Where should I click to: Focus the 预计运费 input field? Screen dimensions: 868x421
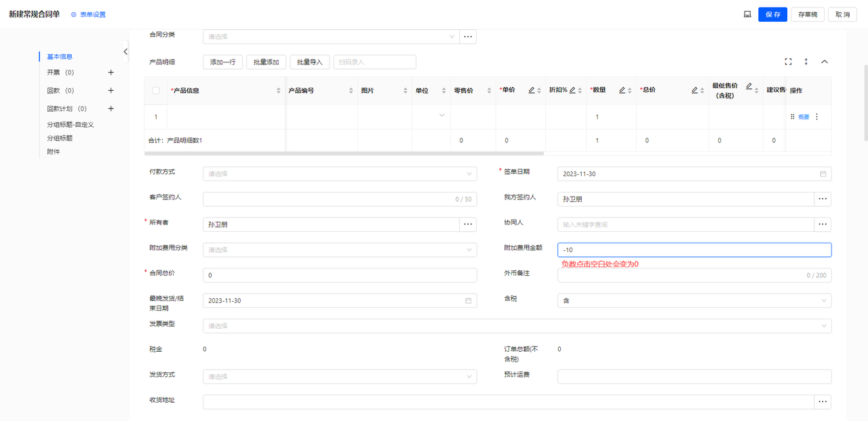(694, 377)
